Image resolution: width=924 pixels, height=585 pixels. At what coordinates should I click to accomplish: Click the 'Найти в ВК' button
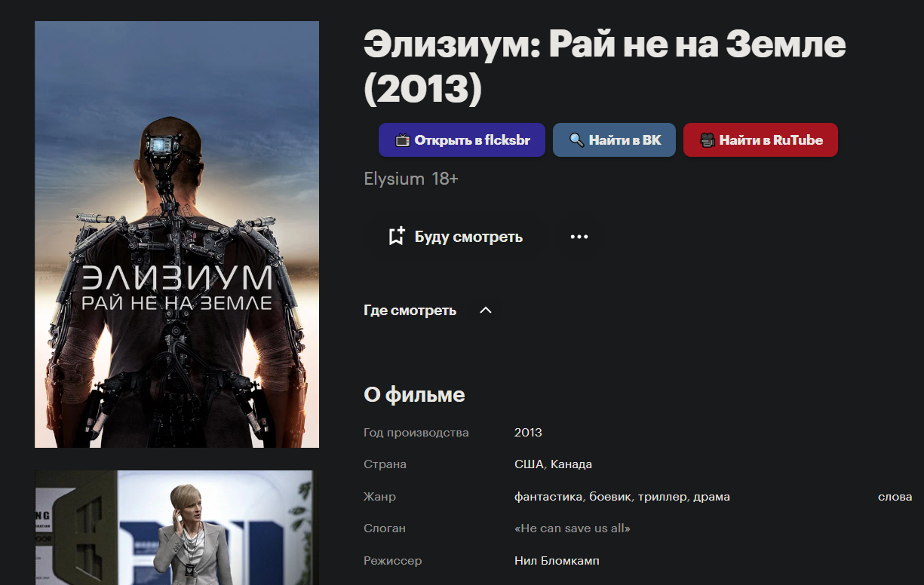614,139
